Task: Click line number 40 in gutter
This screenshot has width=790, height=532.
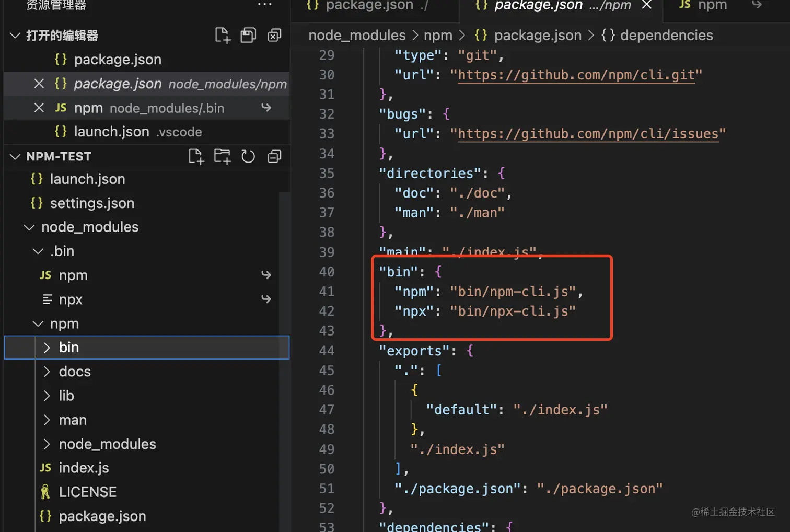Action: click(x=327, y=272)
